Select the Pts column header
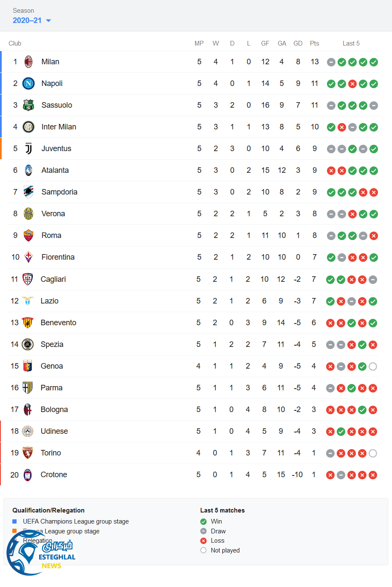The image size is (392, 587). 315,43
